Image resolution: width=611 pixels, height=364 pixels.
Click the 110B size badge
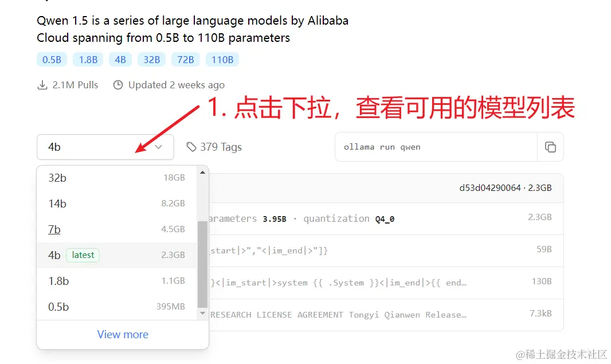coord(222,60)
